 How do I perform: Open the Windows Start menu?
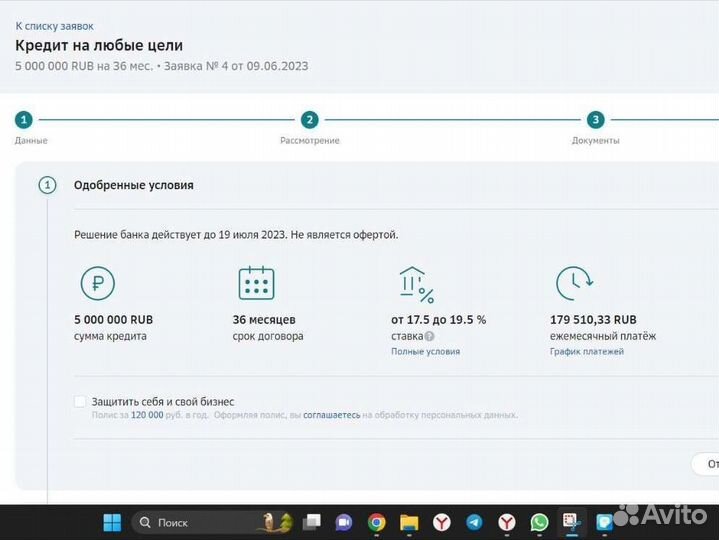112,522
